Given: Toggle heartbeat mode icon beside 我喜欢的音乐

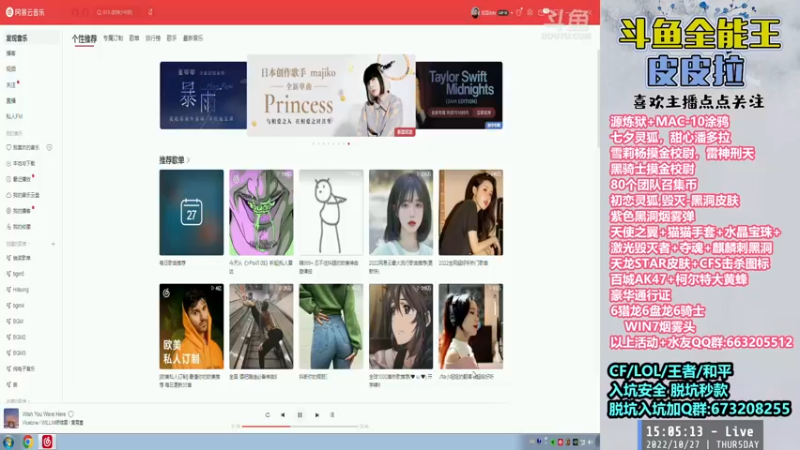Looking at the screenshot, I should pos(49,147).
